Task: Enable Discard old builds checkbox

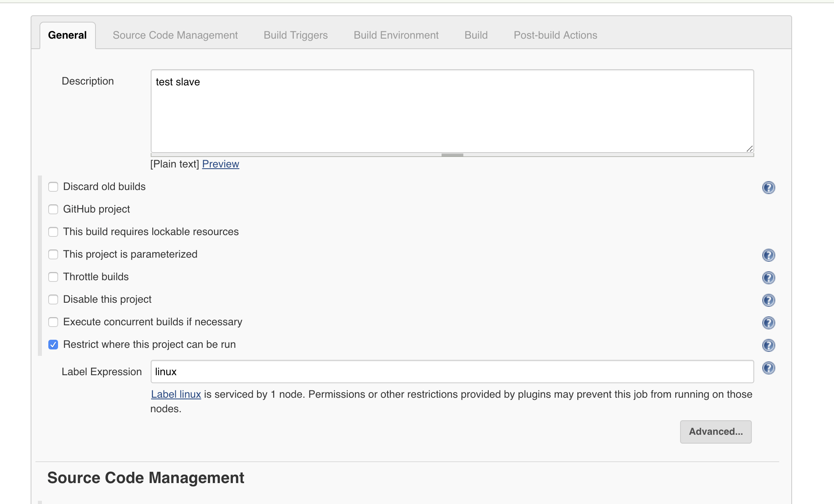Action: (53, 187)
